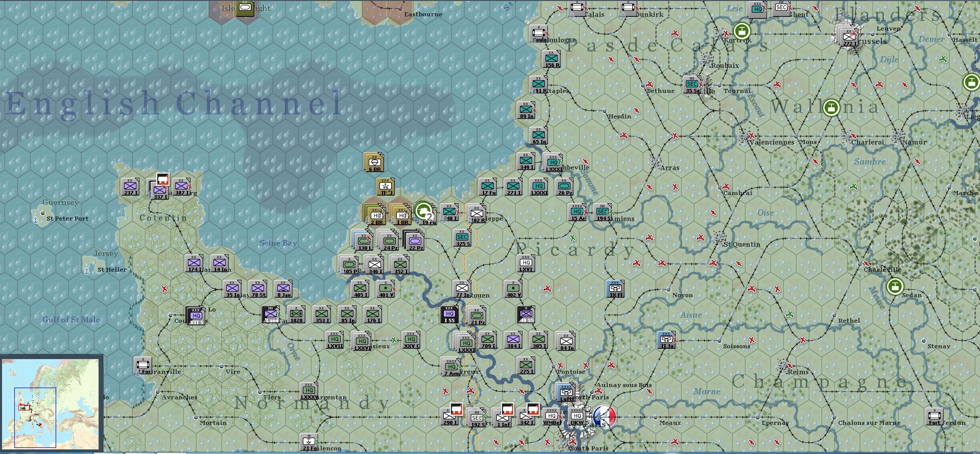Screen dimensions: 980x454
Task: Select the 7 Arm army HQ counter
Action: [x=451, y=367]
